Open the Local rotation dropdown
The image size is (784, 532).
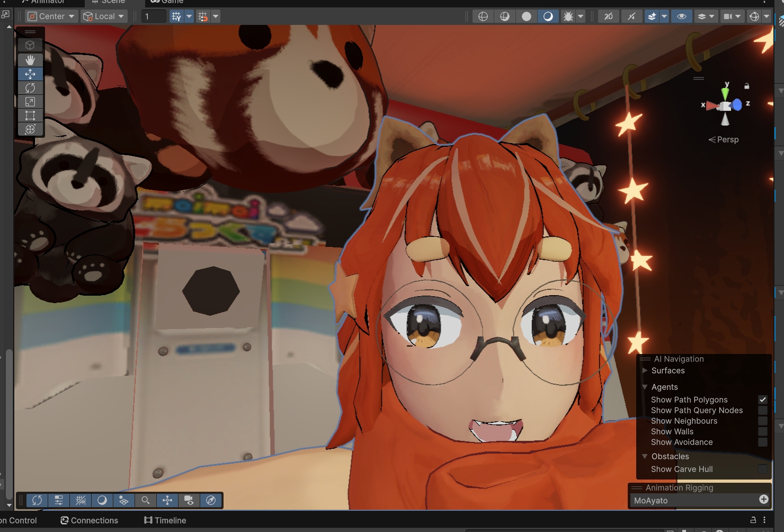pos(104,16)
